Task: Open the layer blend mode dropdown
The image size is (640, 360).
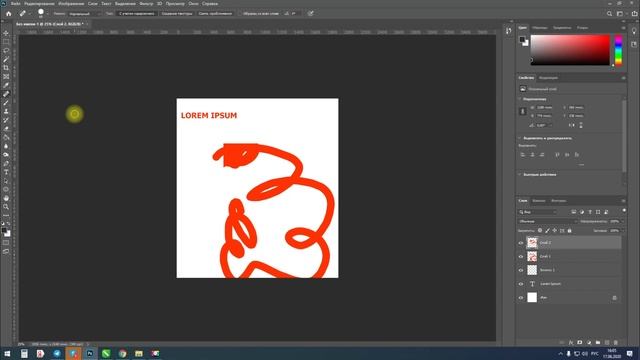Action: point(547,221)
